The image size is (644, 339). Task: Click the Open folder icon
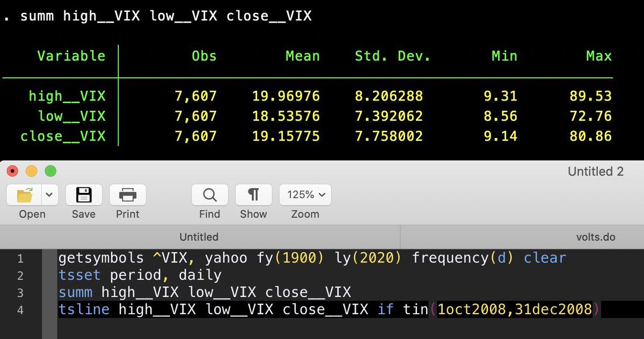click(x=25, y=195)
